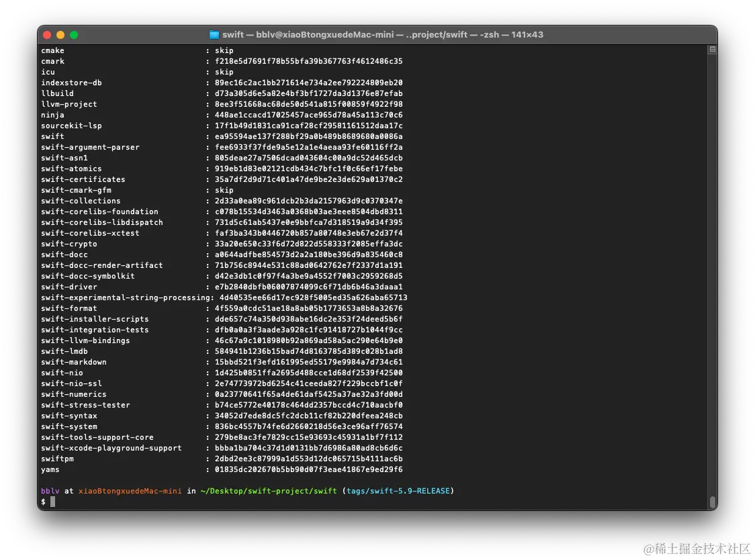
Task: Click the 'yams' entry
Action: click(x=50, y=470)
